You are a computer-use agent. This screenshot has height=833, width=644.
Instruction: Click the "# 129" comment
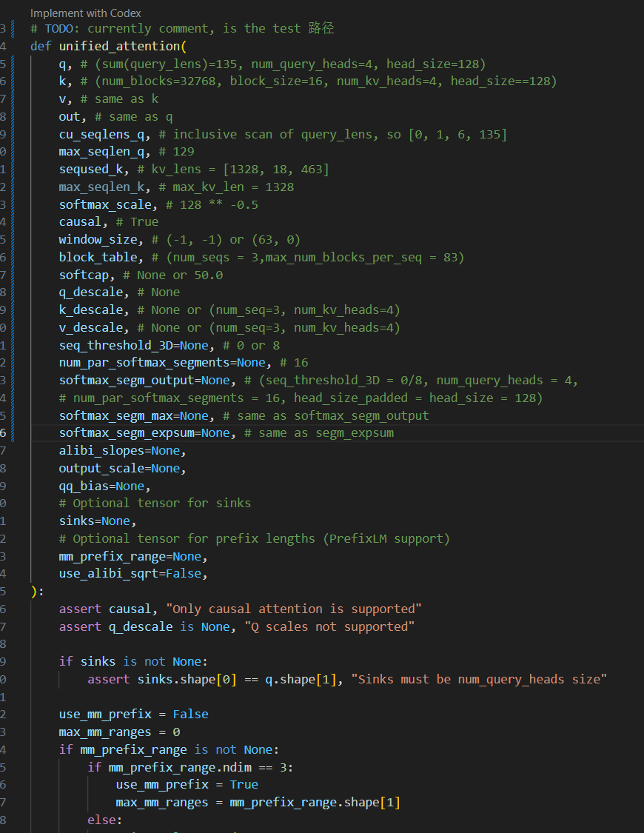(176, 152)
